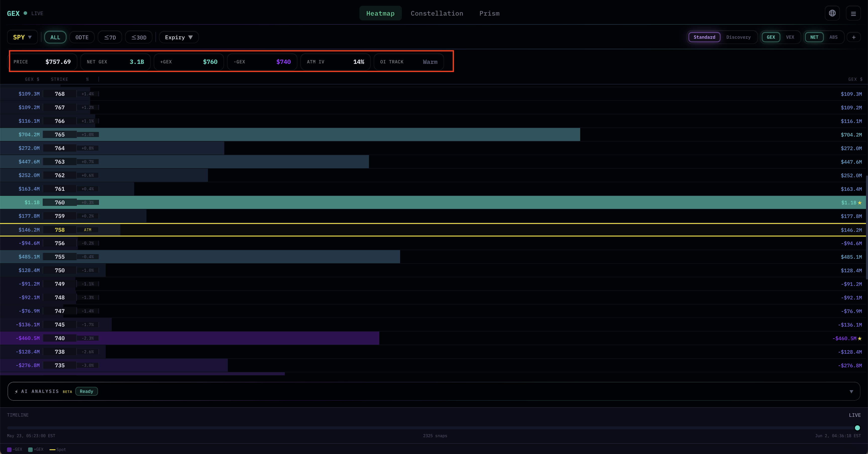Click the -$94.6M value at left
Image resolution: width=868 pixels, height=454 pixels.
pos(29,243)
